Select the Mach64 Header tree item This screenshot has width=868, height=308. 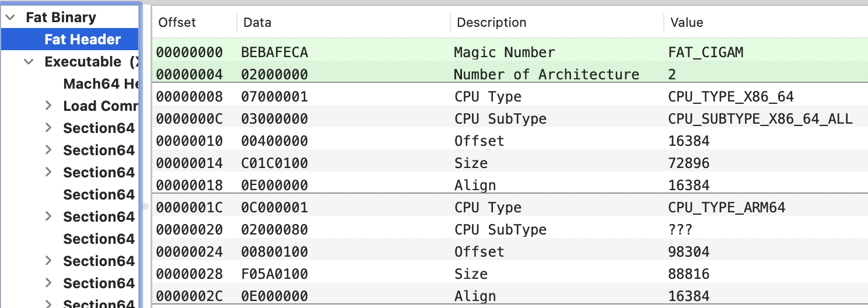(100, 84)
